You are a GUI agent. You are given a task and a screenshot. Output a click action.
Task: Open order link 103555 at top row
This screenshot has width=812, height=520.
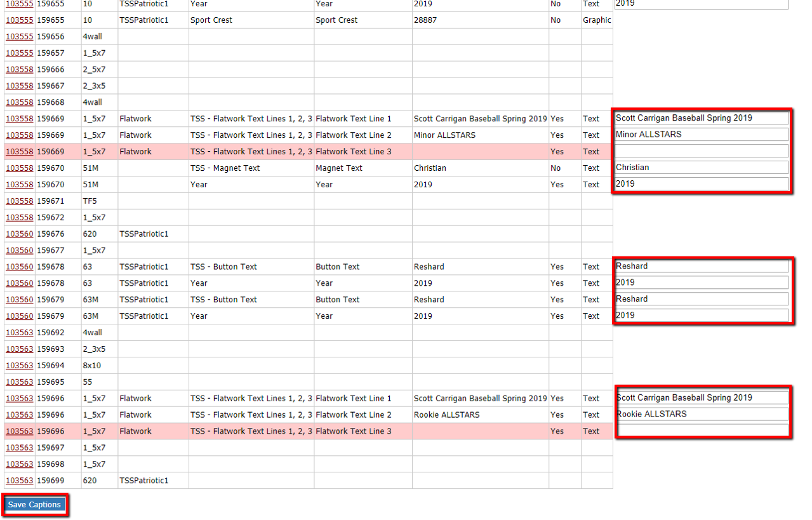click(x=18, y=4)
